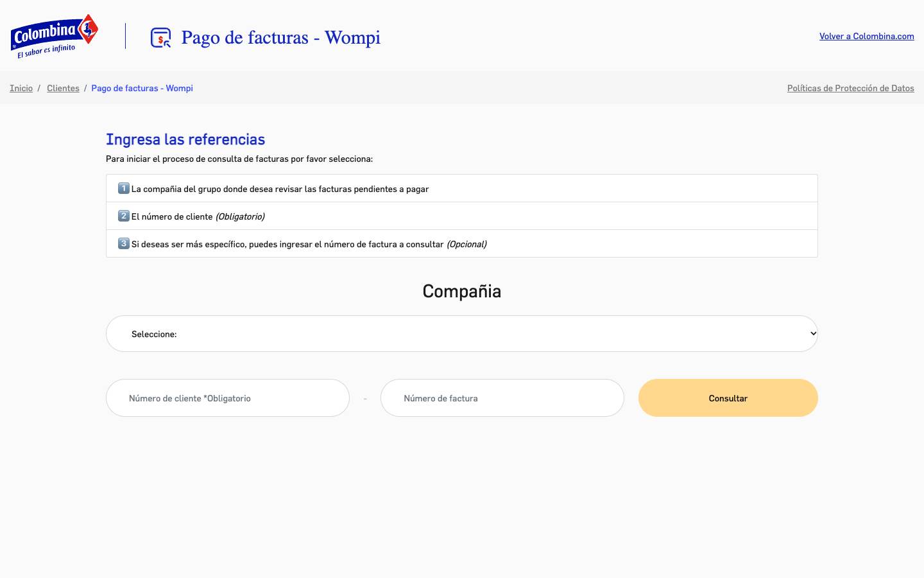Open the Compañia Seleccione dropdown
The image size is (924, 578).
pyautogui.click(x=462, y=333)
